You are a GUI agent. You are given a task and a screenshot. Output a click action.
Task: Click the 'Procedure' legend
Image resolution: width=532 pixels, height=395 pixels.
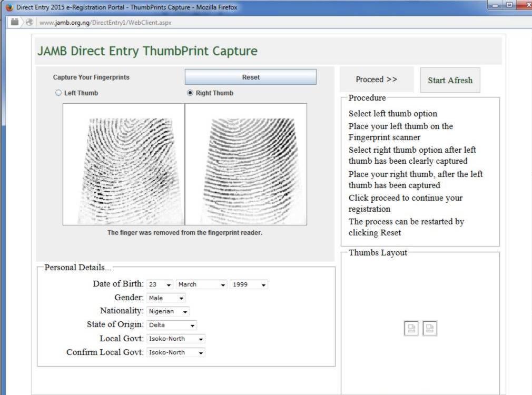click(367, 98)
